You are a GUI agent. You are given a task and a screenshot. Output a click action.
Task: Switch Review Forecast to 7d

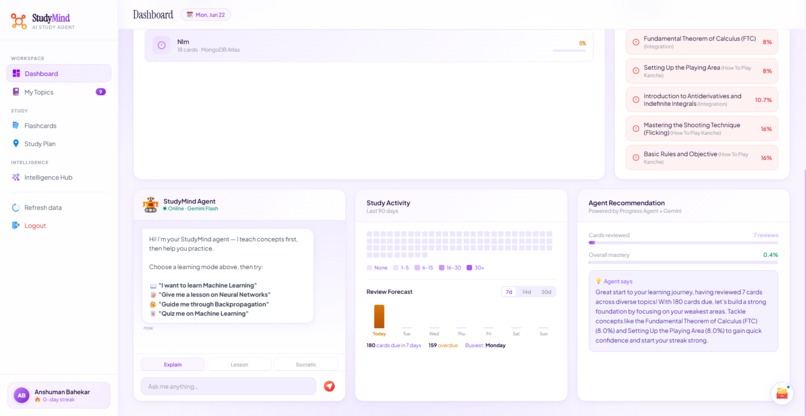[509, 292]
